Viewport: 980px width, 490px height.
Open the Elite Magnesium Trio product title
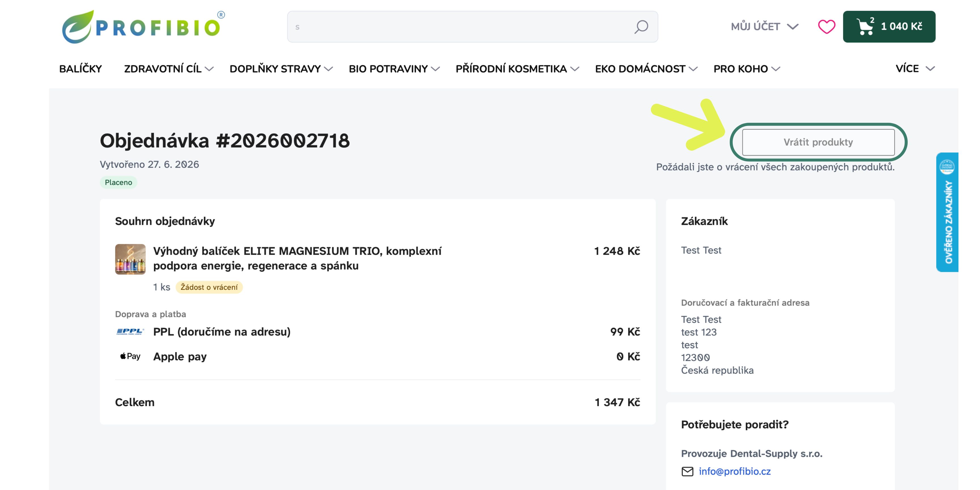[297, 258]
